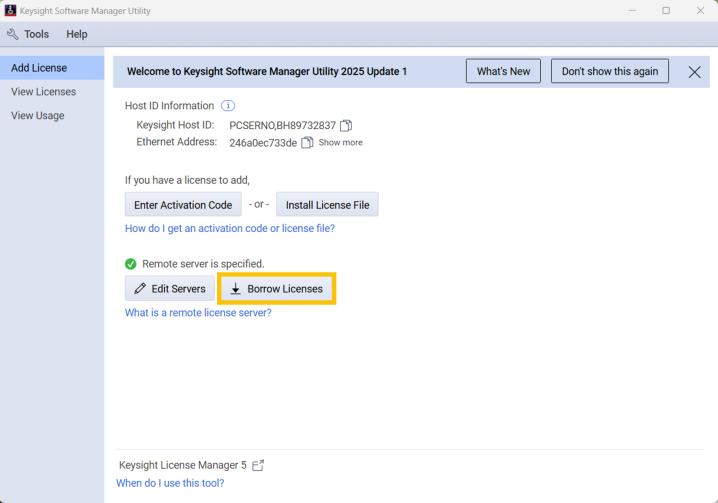Copy the Keysight Host ID value

coord(346,125)
